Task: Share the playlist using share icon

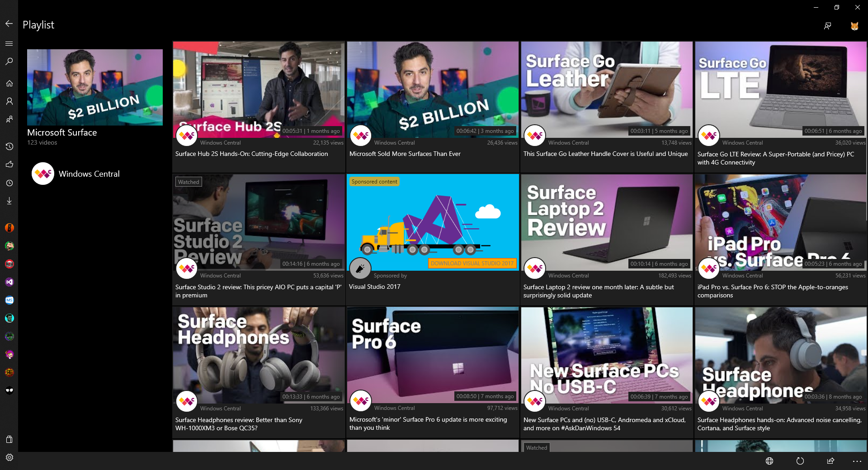Action: pos(830,461)
